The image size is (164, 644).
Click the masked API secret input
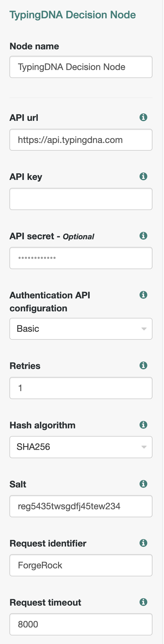point(81,258)
